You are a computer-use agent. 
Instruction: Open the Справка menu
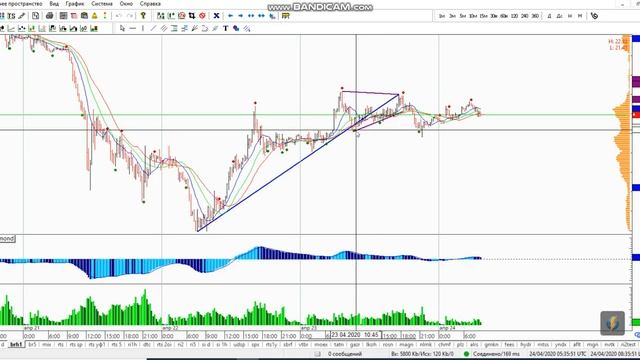pos(150,4)
